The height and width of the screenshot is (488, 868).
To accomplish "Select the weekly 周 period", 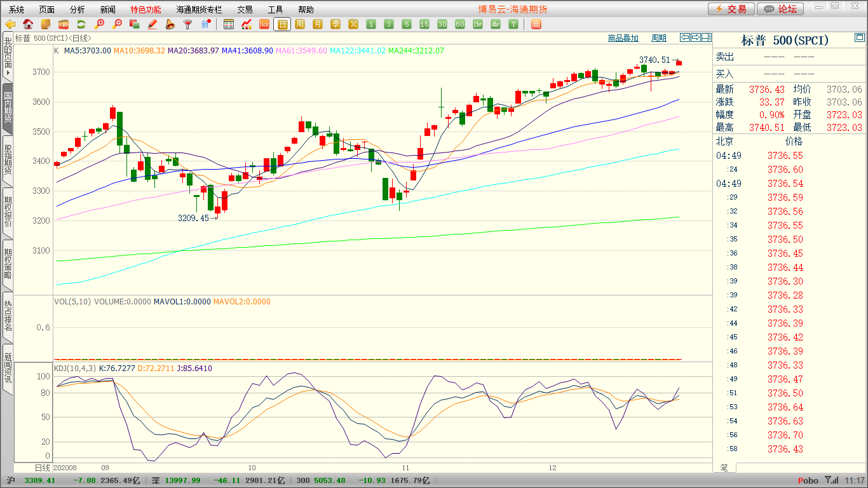I will coord(300,24).
